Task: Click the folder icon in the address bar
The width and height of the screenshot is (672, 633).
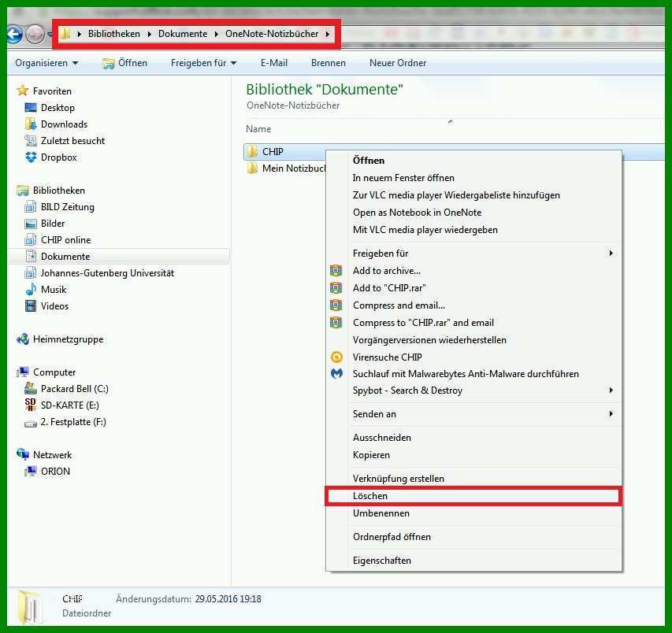Action: (65, 33)
